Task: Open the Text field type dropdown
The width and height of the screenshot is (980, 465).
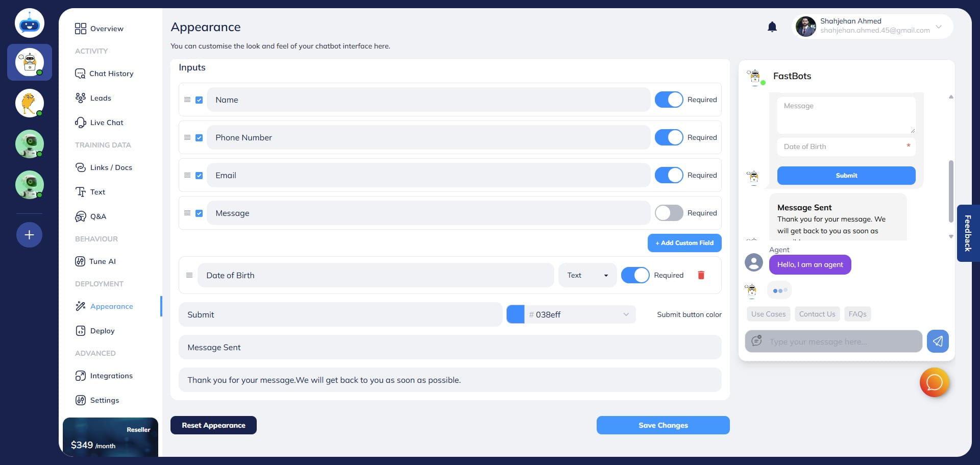Action: coord(587,275)
